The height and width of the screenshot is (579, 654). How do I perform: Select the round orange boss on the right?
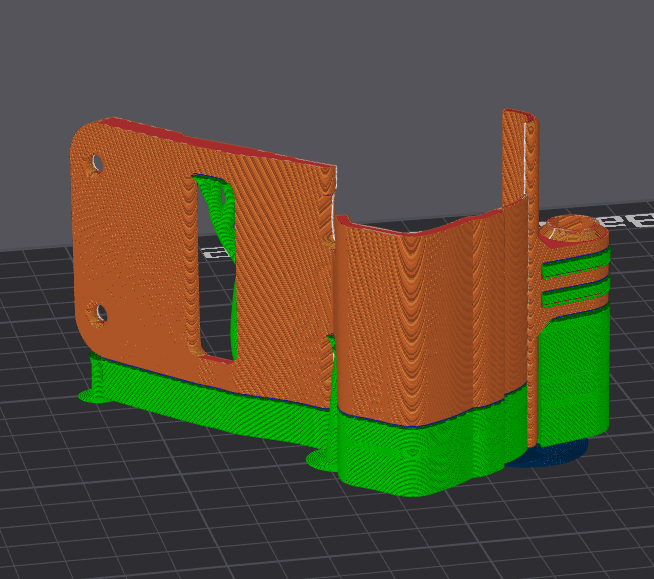(573, 230)
